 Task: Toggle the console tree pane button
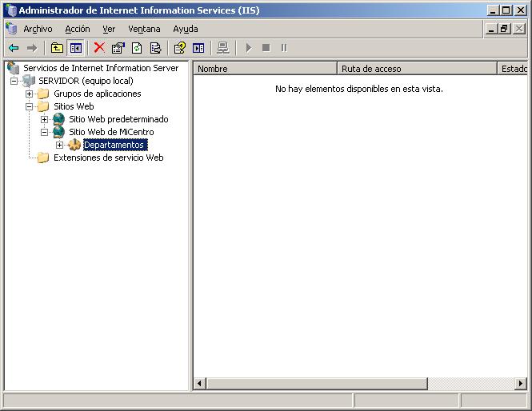click(75, 48)
